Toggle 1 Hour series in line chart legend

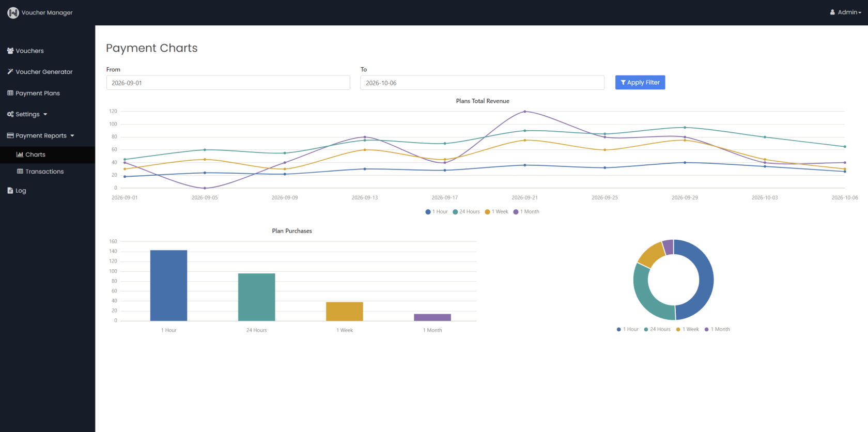click(437, 212)
